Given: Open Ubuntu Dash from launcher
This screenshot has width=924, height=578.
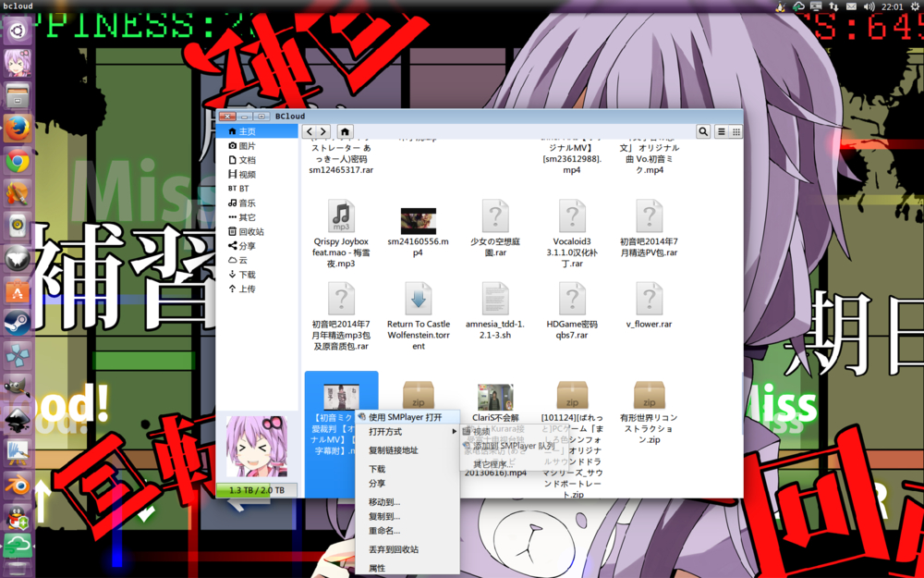Looking at the screenshot, I should [x=17, y=30].
